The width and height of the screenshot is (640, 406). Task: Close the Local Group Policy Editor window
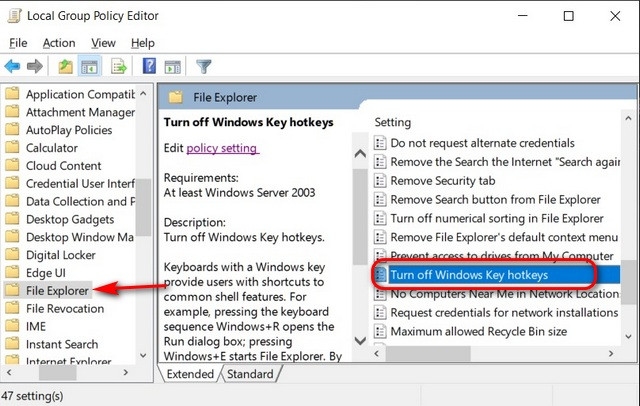(x=615, y=16)
